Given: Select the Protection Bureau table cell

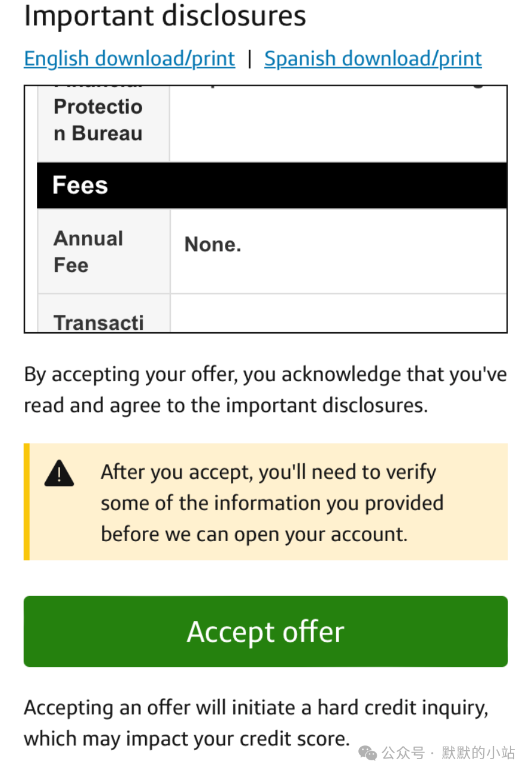Looking at the screenshot, I should coord(104,123).
